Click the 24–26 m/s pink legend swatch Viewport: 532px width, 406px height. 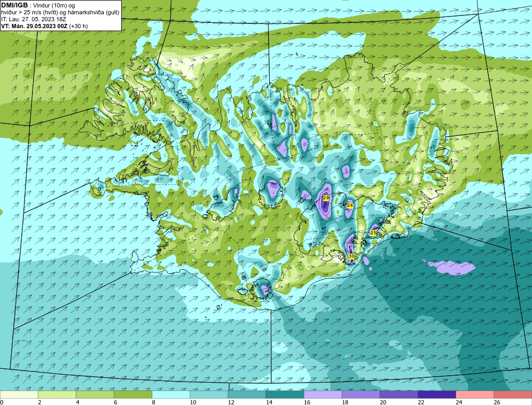click(475, 394)
